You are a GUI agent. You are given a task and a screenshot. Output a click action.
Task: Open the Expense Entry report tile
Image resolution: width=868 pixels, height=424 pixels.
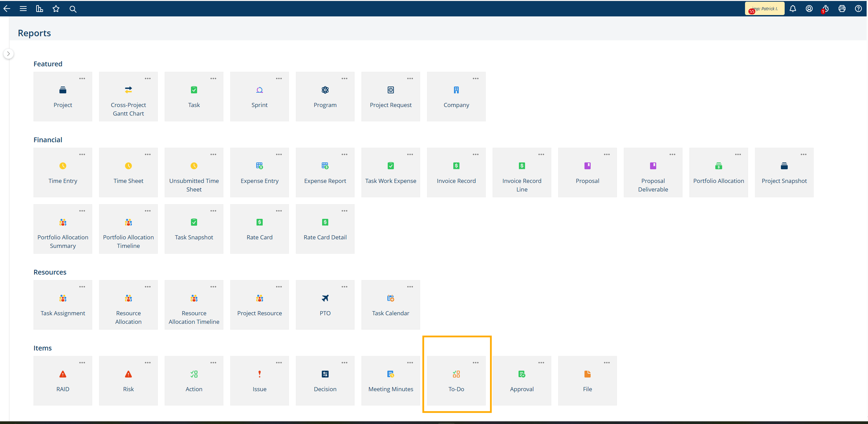(x=260, y=172)
